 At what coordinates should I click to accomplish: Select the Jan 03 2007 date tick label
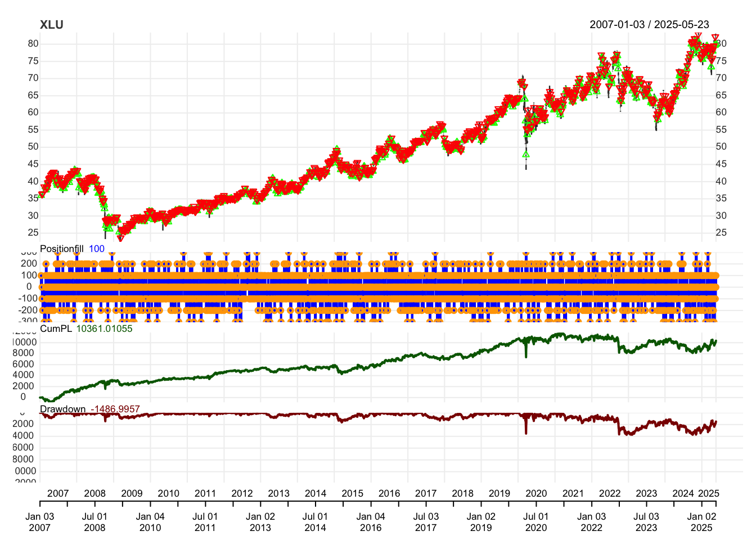(x=39, y=522)
